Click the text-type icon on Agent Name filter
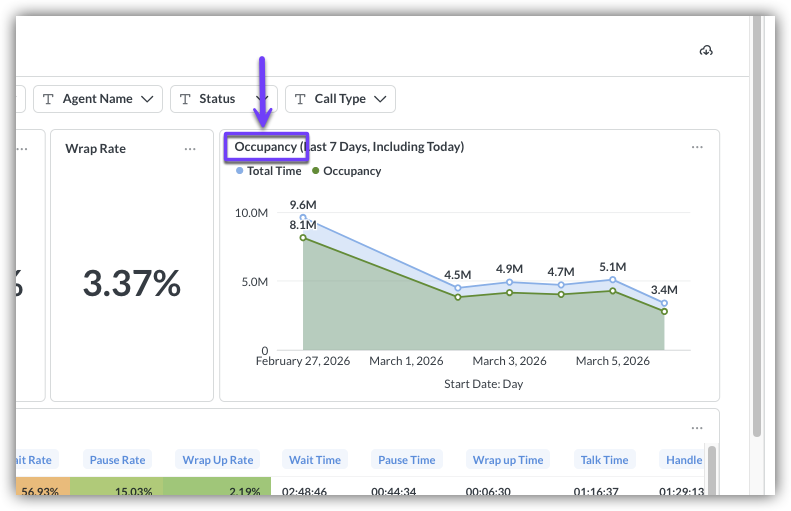 click(x=48, y=99)
